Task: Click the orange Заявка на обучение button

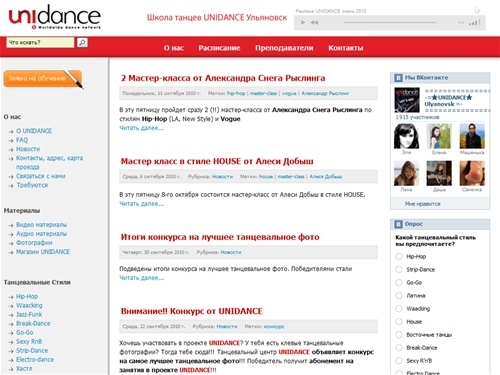Action: [43, 79]
